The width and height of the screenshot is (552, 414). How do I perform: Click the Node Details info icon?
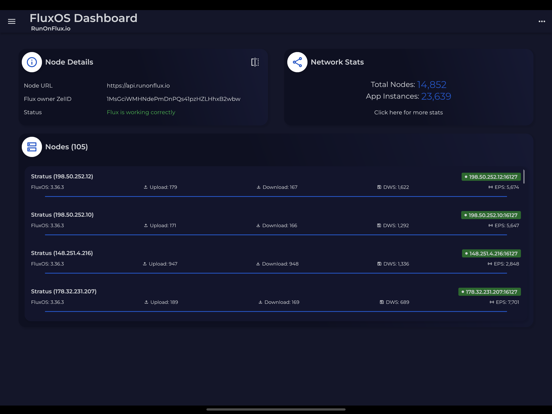(32, 62)
